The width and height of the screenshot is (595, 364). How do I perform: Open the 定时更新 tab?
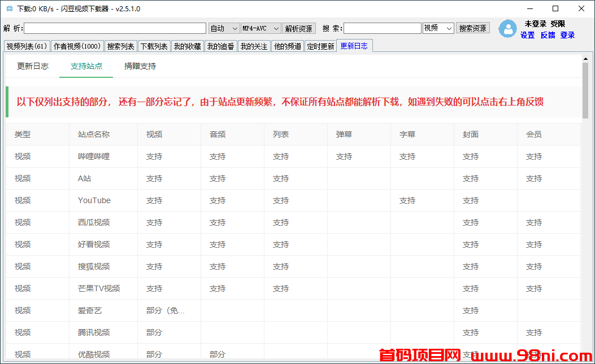tap(320, 46)
